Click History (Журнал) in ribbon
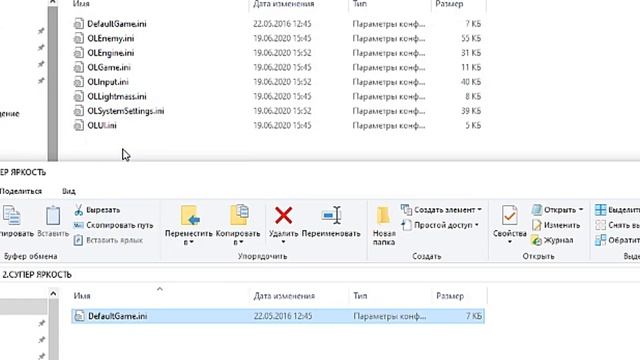The height and width of the screenshot is (360, 640). [x=552, y=240]
